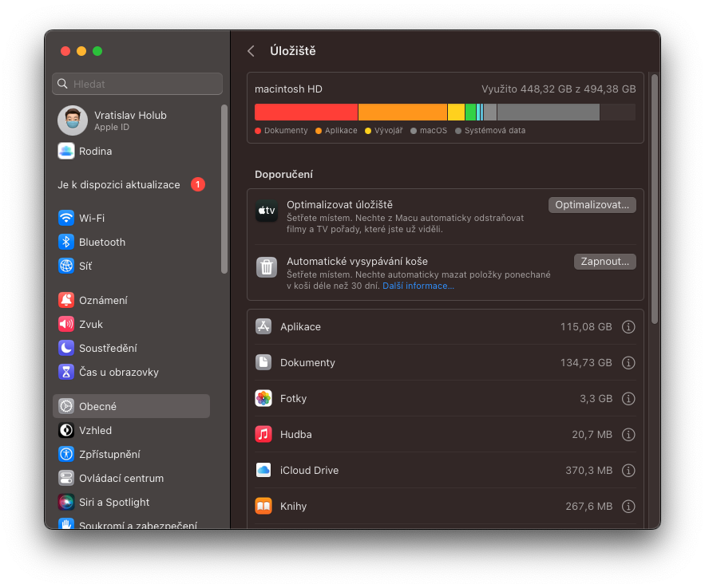705x588 pixels.
Task: Select the Dokumenty storage row
Action: [446, 362]
